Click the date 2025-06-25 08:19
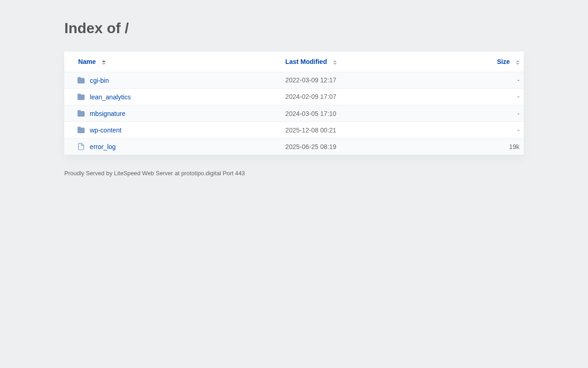588x368 pixels. click(311, 147)
